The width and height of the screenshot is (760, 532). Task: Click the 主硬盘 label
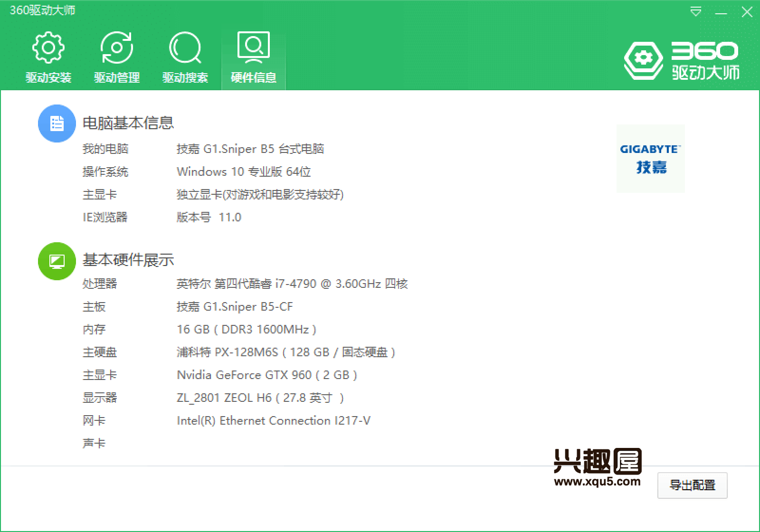point(100,352)
